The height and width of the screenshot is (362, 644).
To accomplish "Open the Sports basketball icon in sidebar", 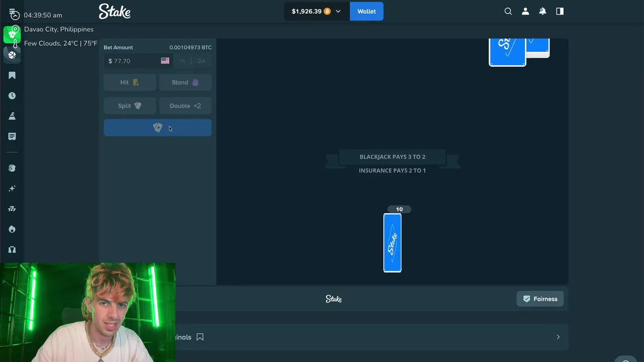I will click(x=12, y=55).
